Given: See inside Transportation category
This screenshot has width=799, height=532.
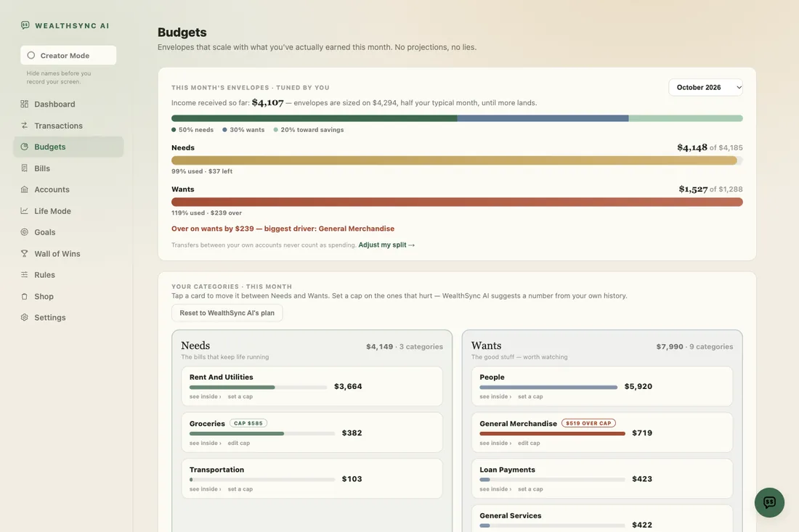Looking at the screenshot, I should [206, 489].
